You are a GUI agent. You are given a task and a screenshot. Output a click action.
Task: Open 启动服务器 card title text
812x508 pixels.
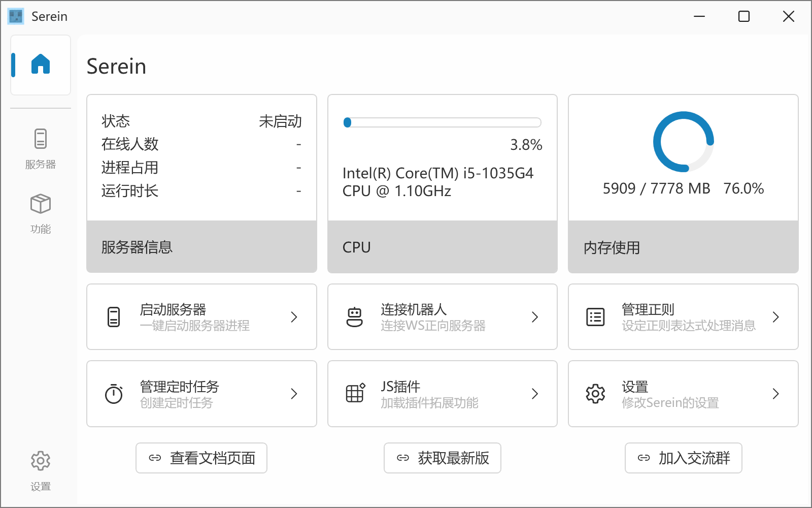(173, 309)
